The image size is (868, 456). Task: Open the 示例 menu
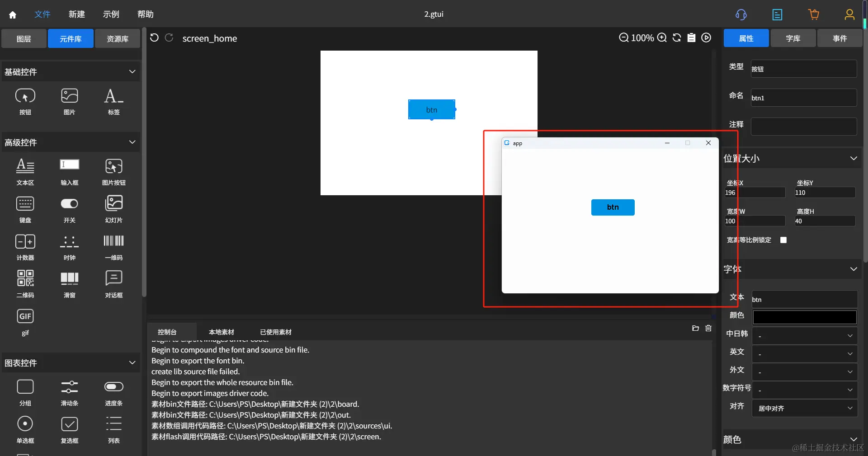(x=111, y=14)
